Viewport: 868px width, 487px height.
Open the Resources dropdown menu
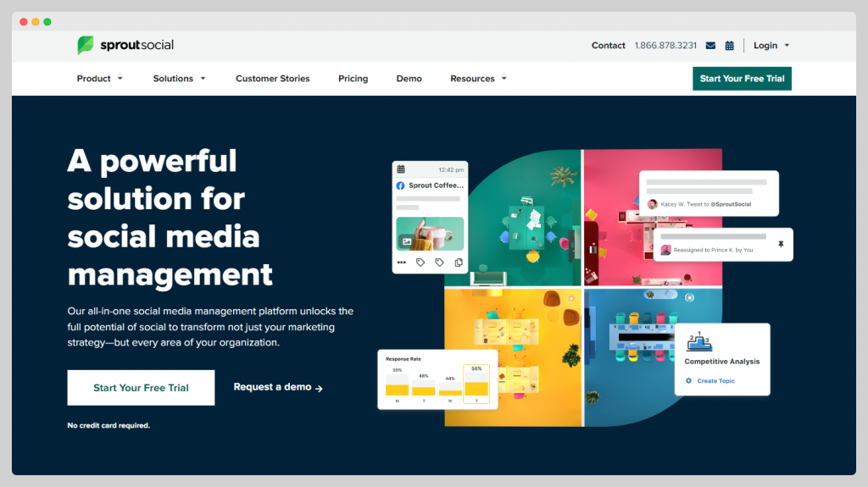(478, 79)
